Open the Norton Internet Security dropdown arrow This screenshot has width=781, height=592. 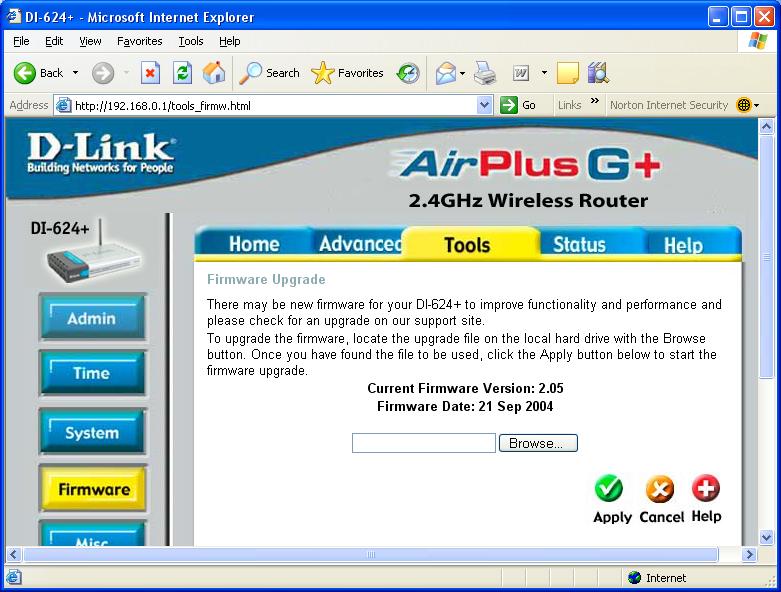[757, 105]
